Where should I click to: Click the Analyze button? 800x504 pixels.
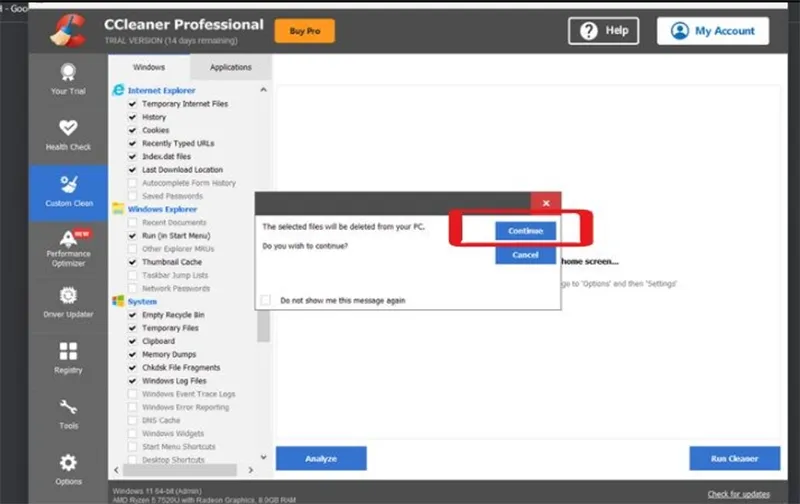point(321,458)
